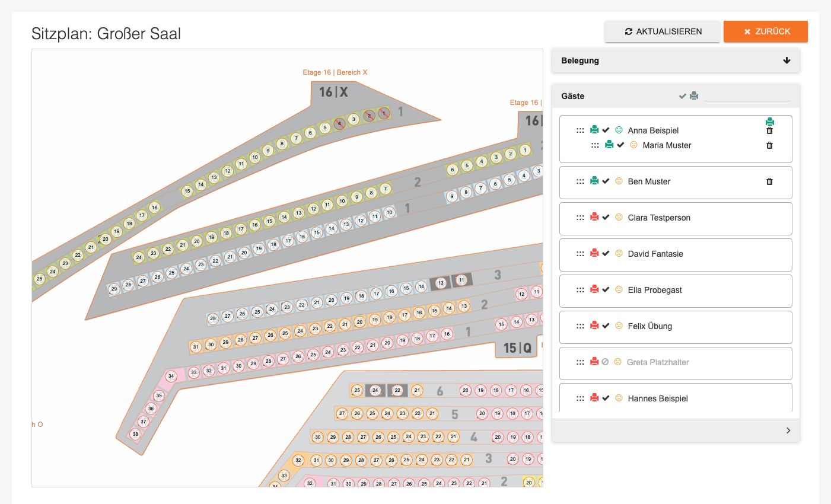Click the Gäste panel header title

point(573,96)
